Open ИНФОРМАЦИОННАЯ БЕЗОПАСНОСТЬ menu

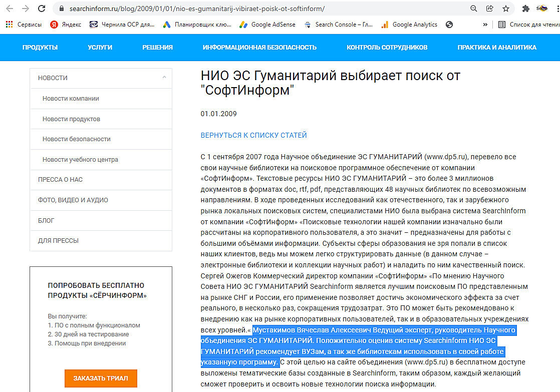pyautogui.click(x=259, y=47)
